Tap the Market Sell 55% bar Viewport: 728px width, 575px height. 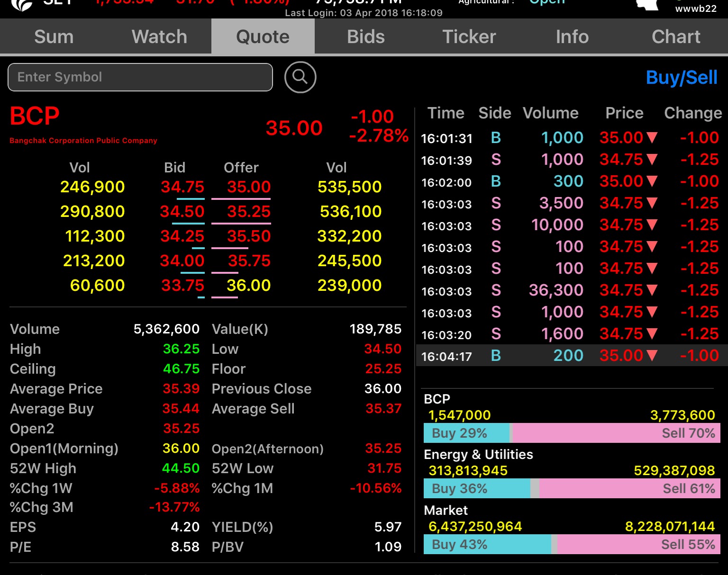point(639,544)
